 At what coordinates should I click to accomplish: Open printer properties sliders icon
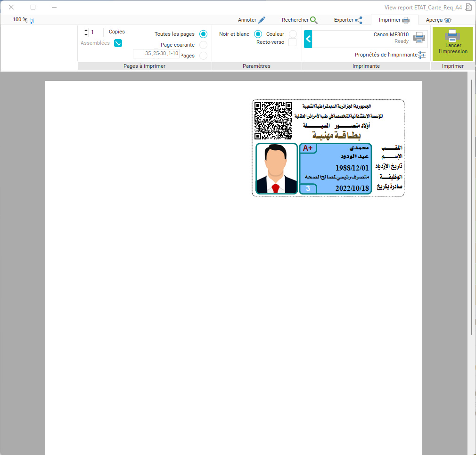tap(422, 55)
